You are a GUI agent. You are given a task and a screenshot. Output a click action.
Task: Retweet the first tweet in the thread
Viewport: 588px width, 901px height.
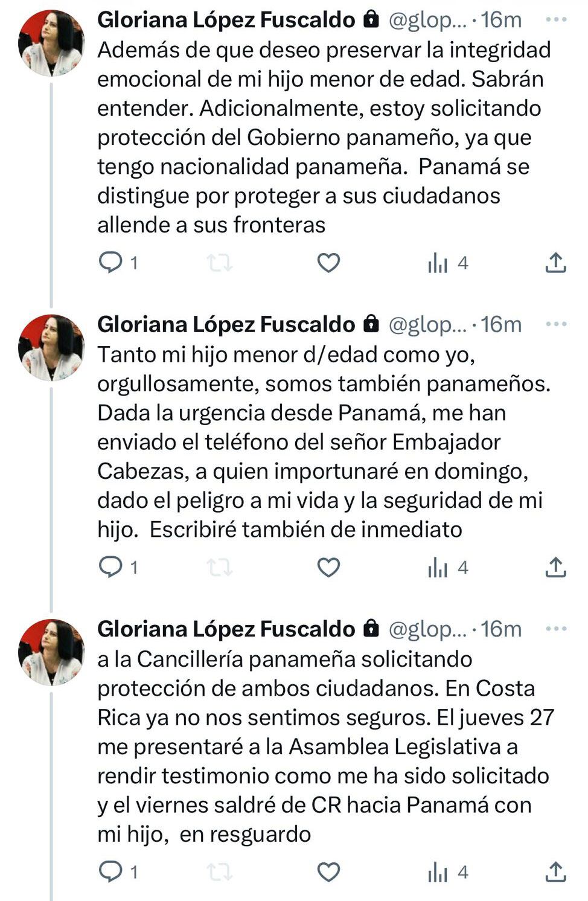(219, 263)
